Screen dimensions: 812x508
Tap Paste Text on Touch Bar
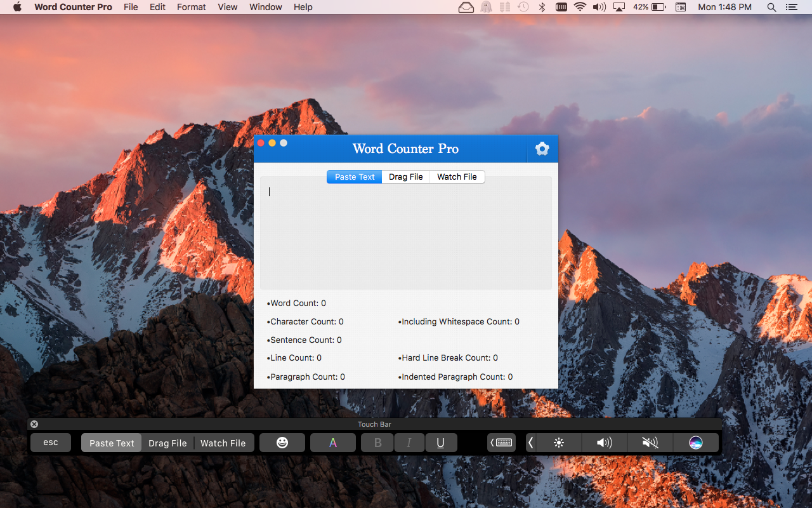pos(112,443)
